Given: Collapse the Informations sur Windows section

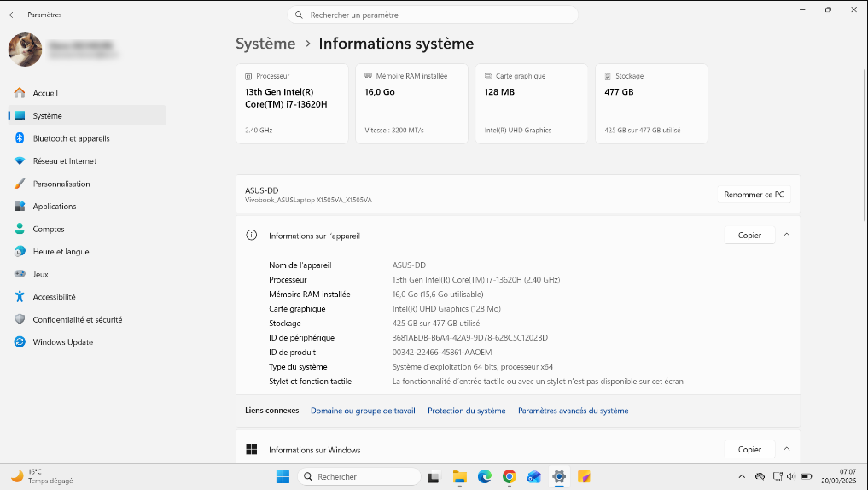Looking at the screenshot, I should (787, 450).
